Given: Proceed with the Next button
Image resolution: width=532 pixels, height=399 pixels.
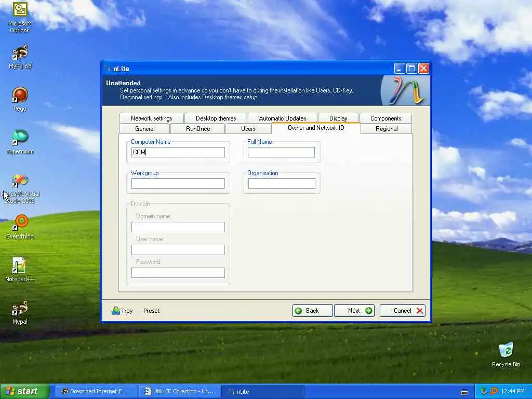Looking at the screenshot, I should [x=354, y=311].
